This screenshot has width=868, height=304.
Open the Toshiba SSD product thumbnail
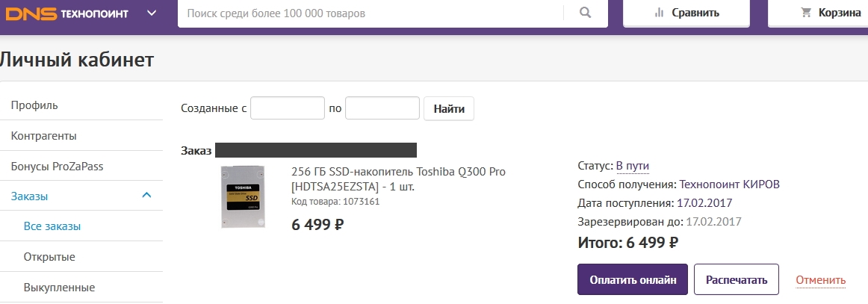point(243,196)
